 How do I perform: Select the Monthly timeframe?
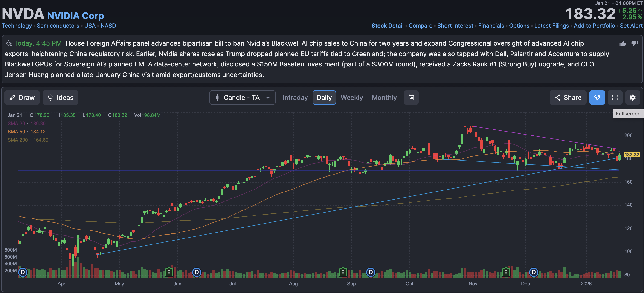pos(384,98)
